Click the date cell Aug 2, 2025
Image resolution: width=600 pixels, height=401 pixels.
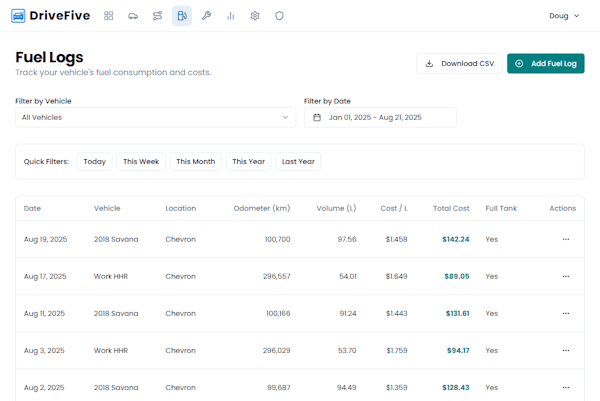click(44, 388)
